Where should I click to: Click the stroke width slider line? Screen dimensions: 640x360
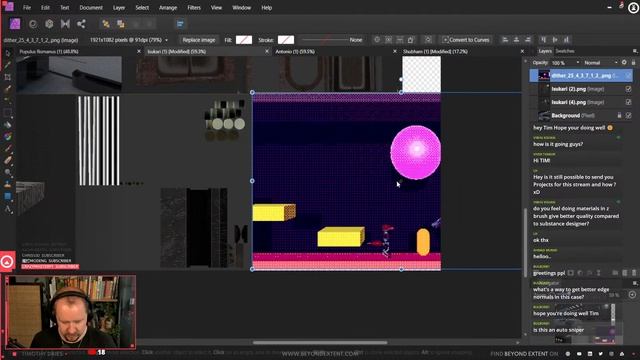click(324, 40)
